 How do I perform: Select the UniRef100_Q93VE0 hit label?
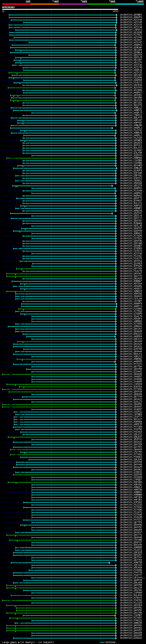tap(131, 95)
